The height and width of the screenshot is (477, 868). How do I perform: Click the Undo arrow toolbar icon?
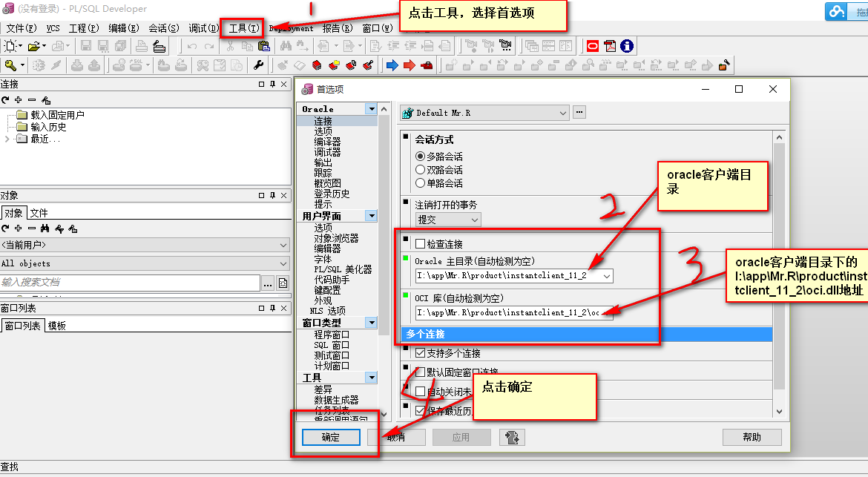191,46
